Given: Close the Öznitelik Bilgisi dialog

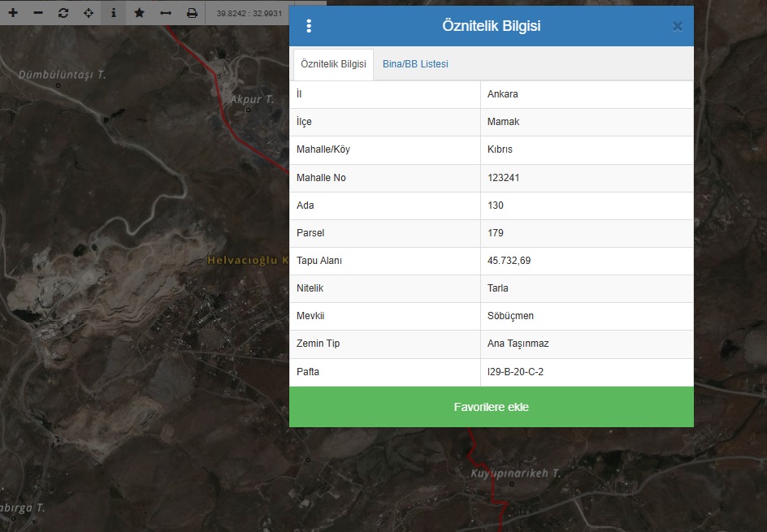Looking at the screenshot, I should pos(678,26).
